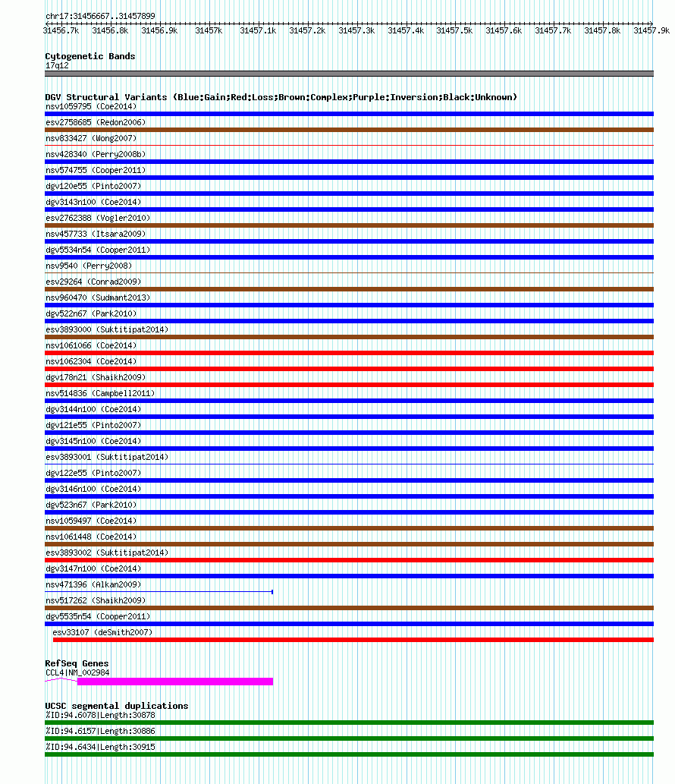
Task: Click the esv29264 (Conrad2009) label
Action: [x=93, y=282]
